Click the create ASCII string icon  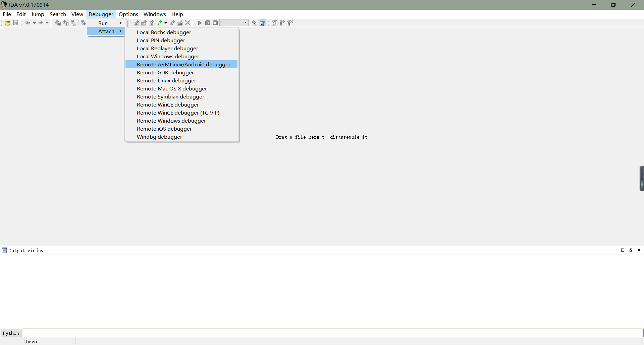[152, 23]
